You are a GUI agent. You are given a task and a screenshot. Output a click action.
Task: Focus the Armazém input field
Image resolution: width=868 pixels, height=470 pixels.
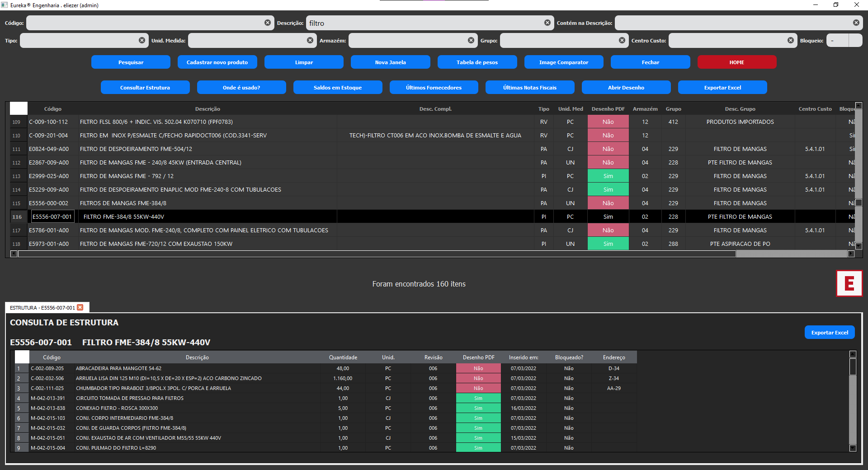[413, 40]
